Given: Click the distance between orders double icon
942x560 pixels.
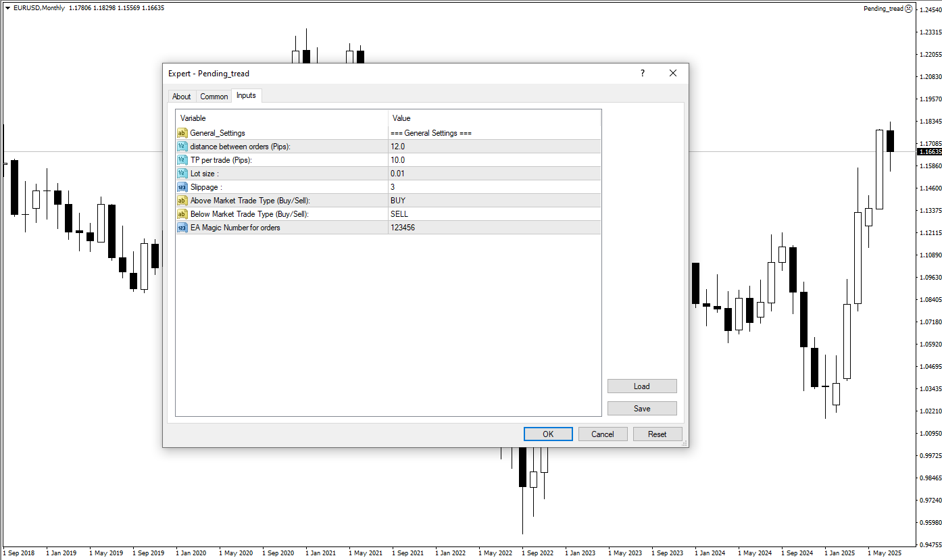Looking at the screenshot, I should coord(182,147).
